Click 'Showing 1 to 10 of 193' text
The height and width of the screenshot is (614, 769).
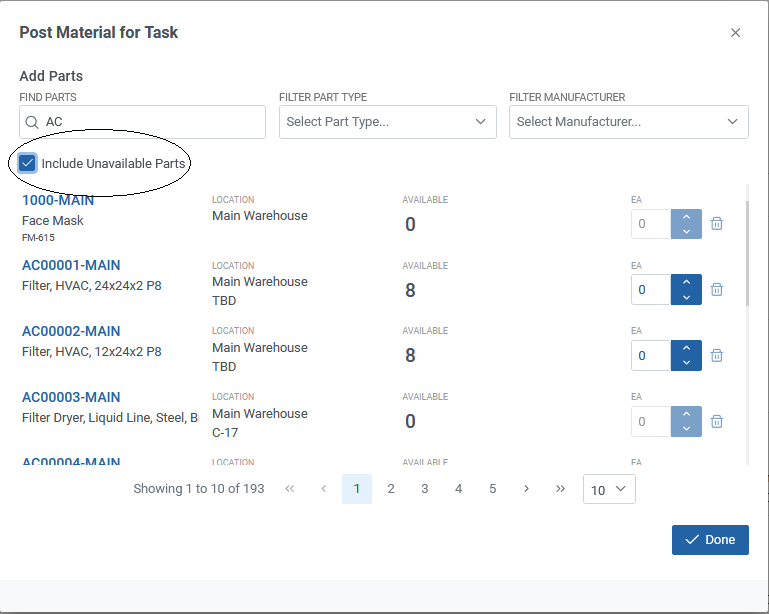[199, 488]
